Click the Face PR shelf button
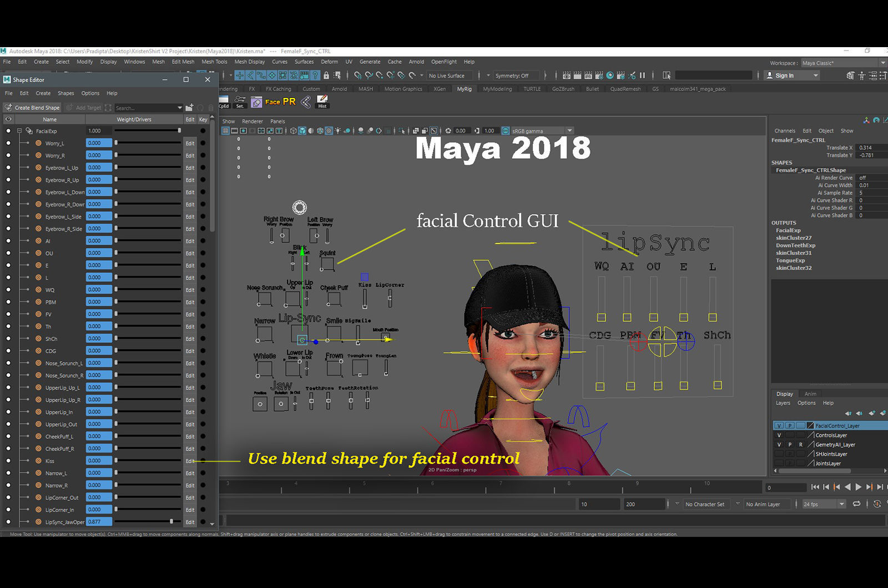 tap(280, 102)
